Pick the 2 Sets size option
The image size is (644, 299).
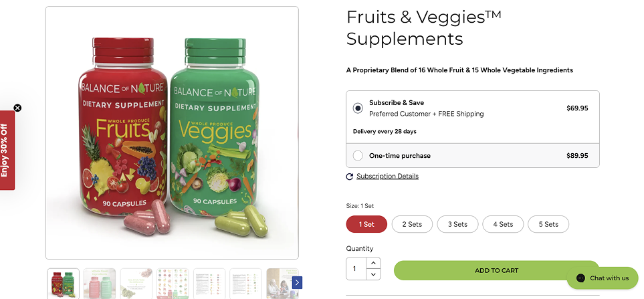click(412, 224)
